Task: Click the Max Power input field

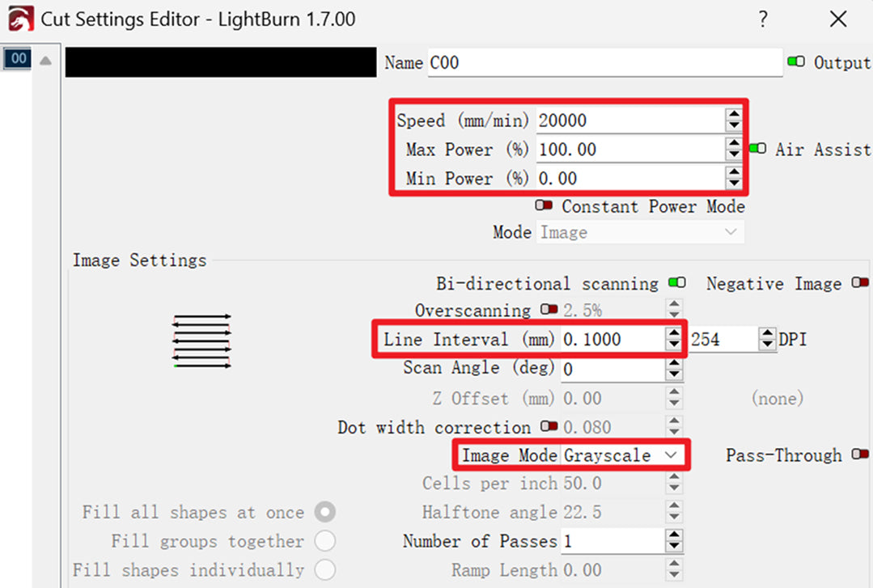Action: 629,150
